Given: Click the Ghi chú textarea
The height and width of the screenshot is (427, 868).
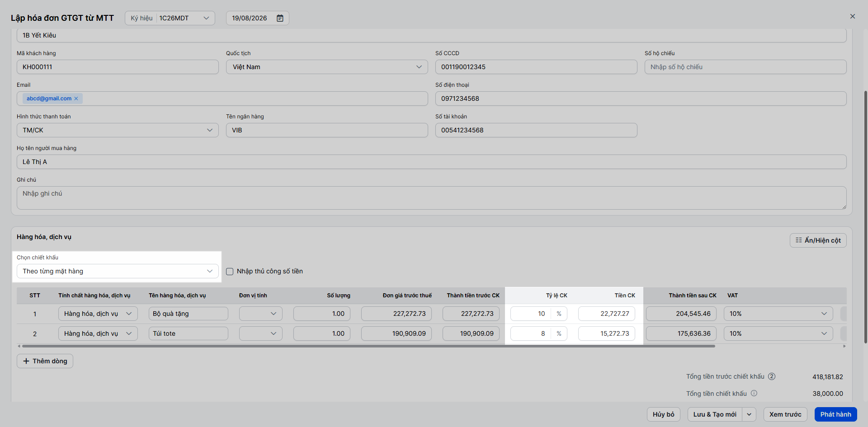Looking at the screenshot, I should [431, 198].
